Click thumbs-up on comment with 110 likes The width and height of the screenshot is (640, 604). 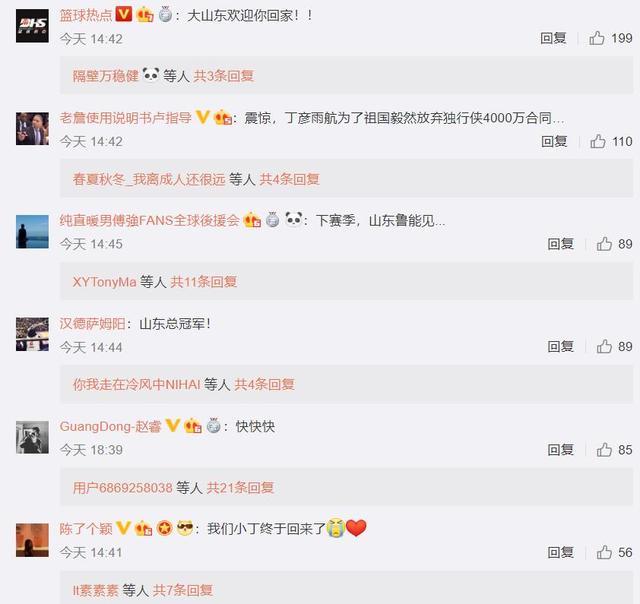coord(598,141)
